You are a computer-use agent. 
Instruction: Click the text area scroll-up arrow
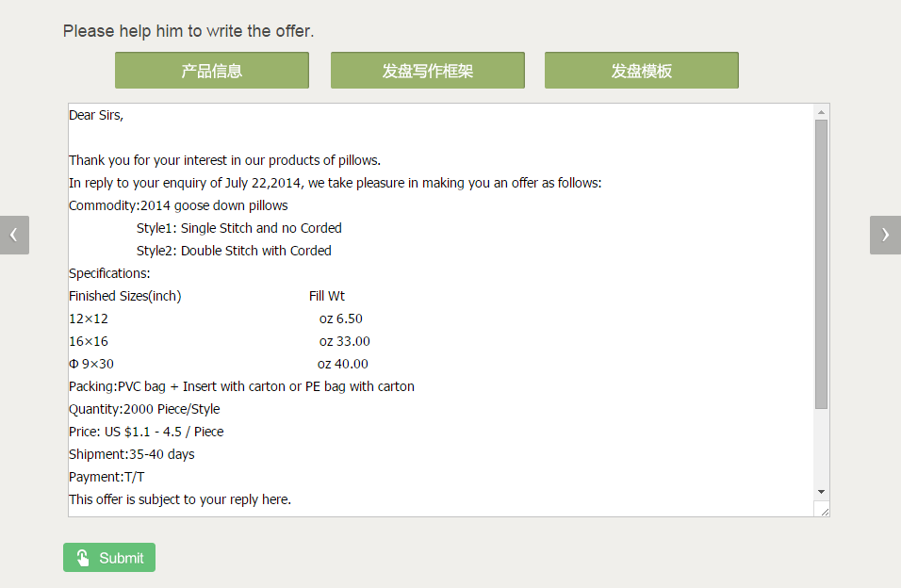click(821, 112)
